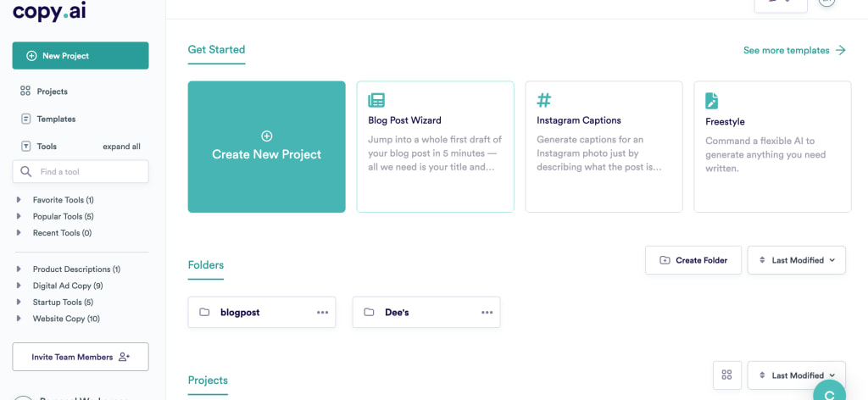Click the Templates document icon
868x400 pixels.
(25, 119)
